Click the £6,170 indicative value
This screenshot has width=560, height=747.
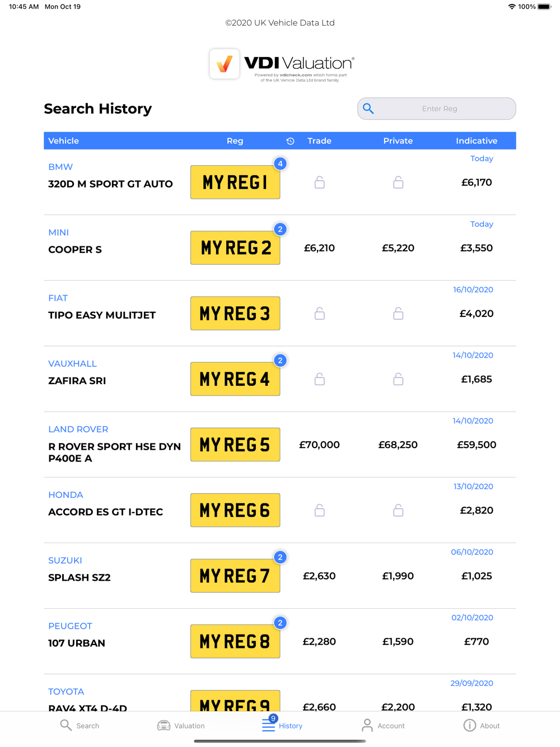tap(477, 182)
